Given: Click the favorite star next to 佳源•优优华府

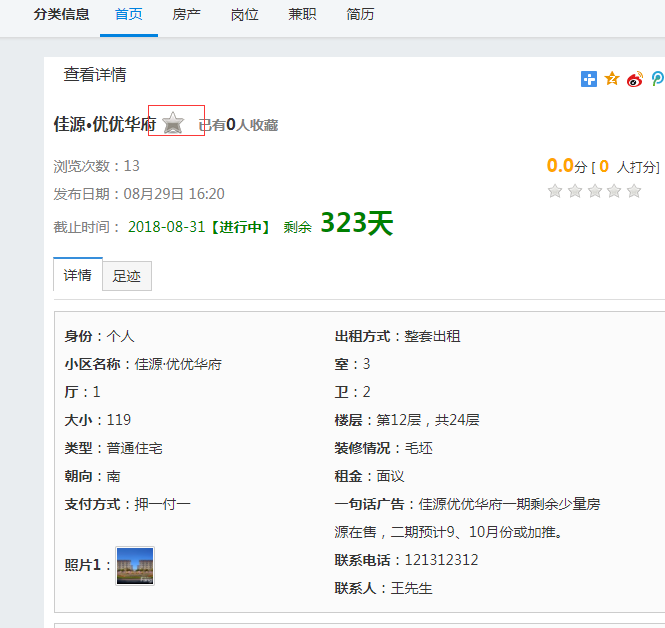Looking at the screenshot, I should pyautogui.click(x=173, y=123).
